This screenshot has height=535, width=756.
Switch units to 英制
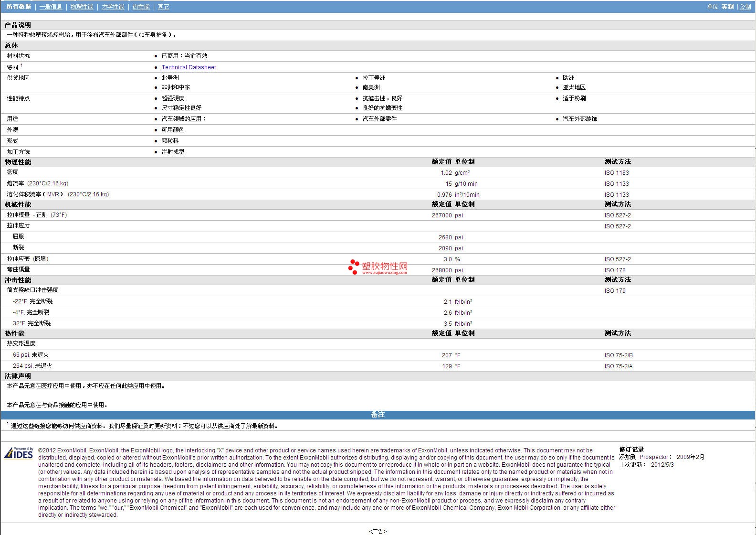[x=727, y=7]
